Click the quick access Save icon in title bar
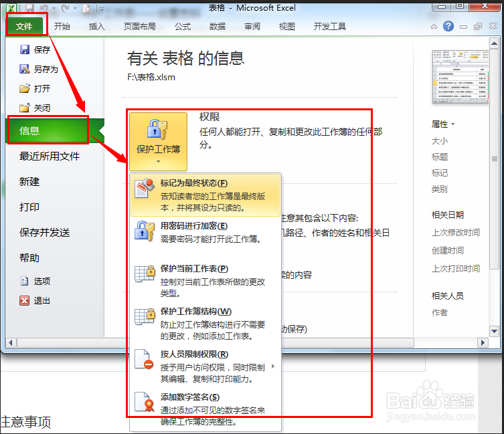The width and height of the screenshot is (504, 434). point(30,9)
